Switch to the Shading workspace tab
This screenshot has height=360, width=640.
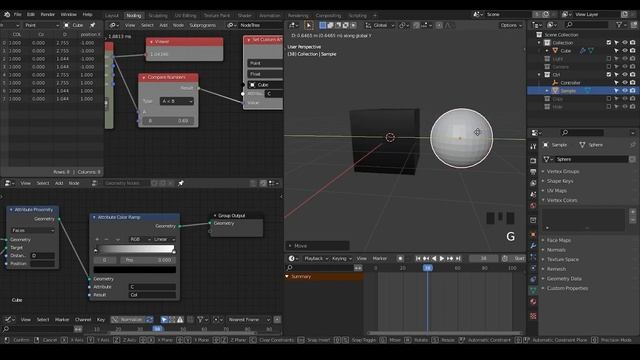[x=244, y=16]
